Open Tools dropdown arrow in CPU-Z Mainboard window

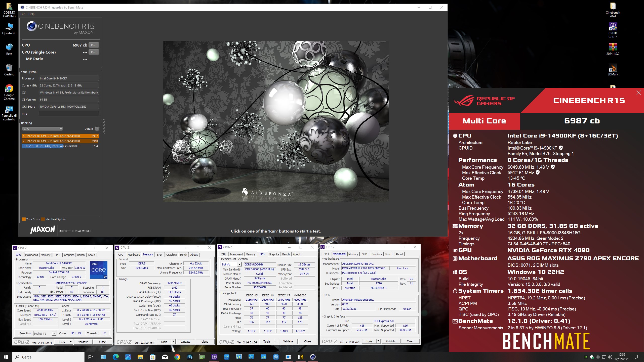[378, 341]
